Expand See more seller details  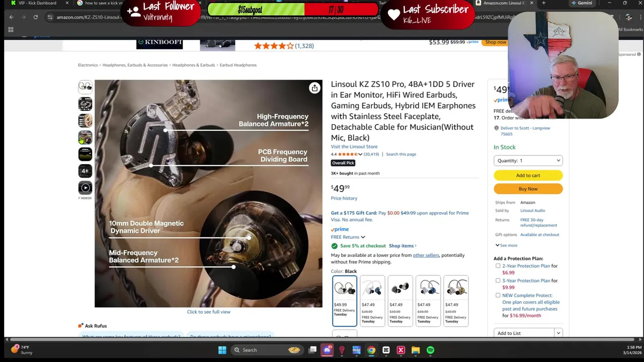coord(506,245)
